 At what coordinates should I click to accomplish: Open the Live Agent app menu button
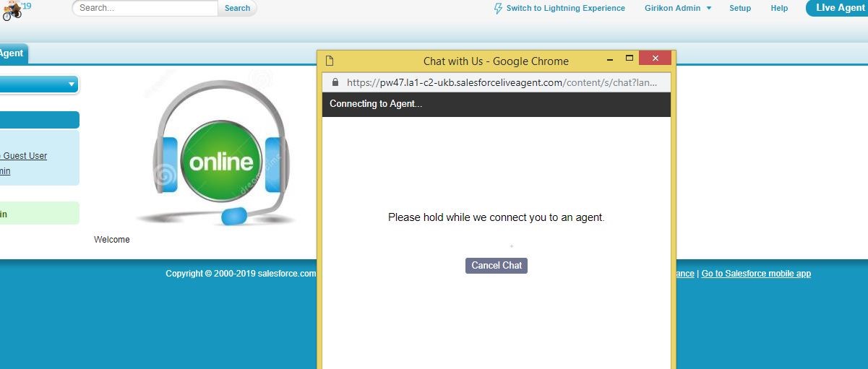[837, 8]
